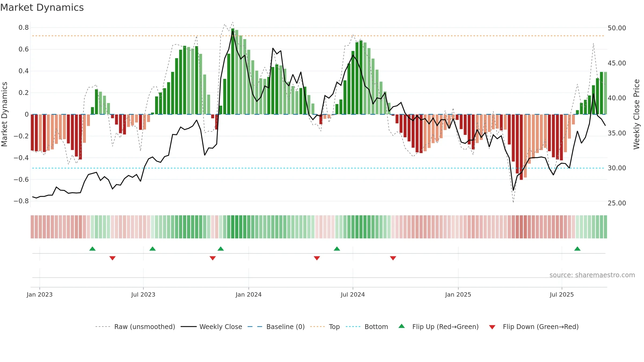Click the Market Dynamics left axis title
644x362 pixels.
[5, 114]
